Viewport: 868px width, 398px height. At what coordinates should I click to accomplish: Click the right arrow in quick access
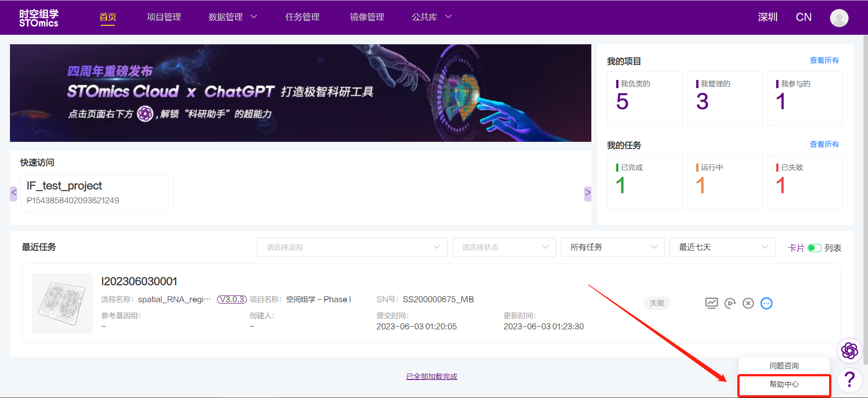click(587, 193)
